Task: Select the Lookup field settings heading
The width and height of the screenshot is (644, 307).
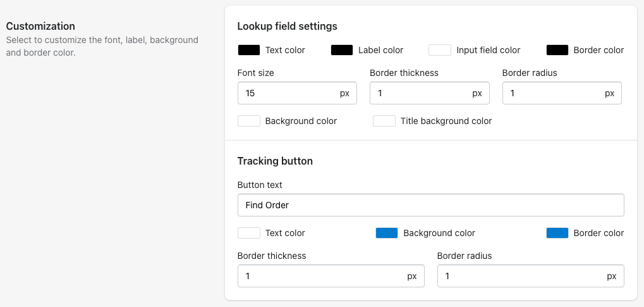Action: tap(288, 26)
